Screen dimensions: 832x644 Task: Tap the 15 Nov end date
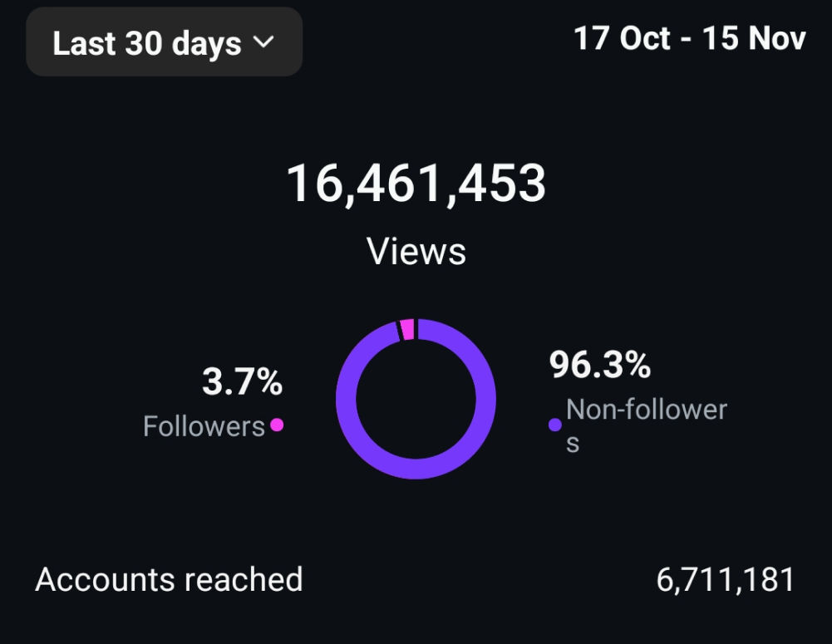point(754,39)
